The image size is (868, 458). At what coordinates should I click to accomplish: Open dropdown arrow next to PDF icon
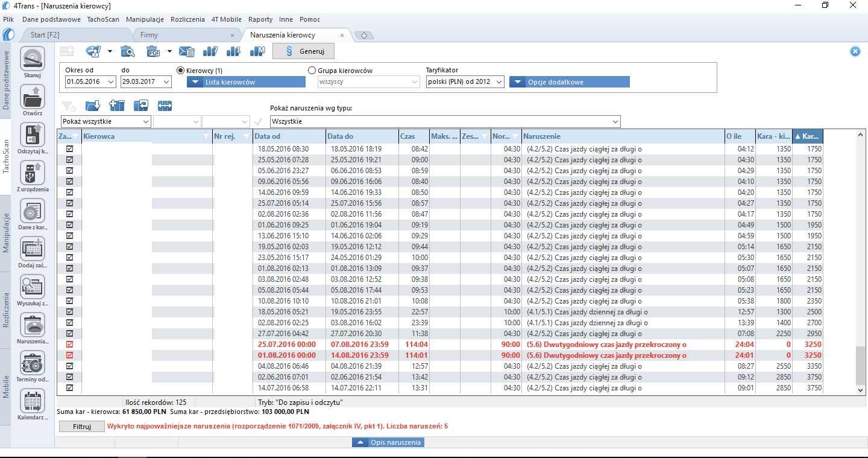coord(169,52)
